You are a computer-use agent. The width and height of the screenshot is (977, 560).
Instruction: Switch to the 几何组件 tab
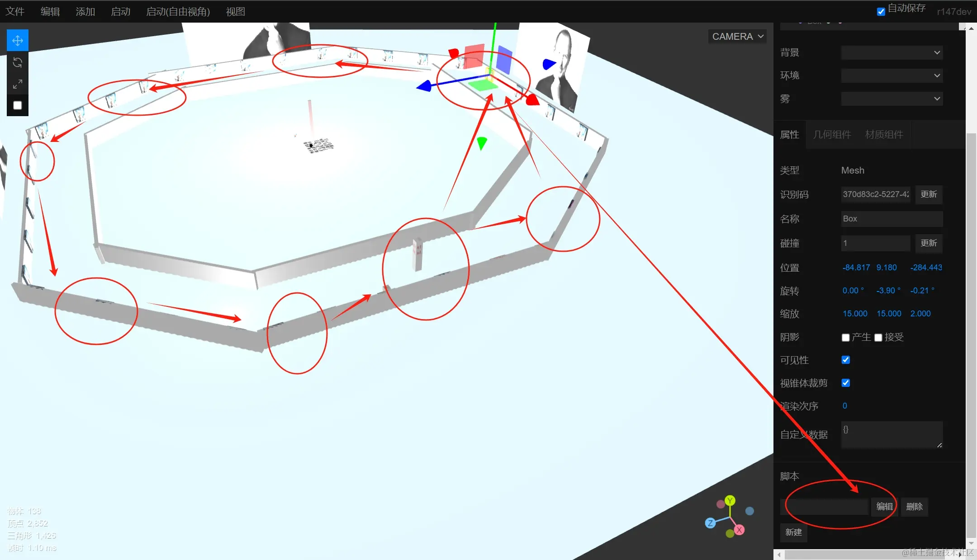[832, 135]
